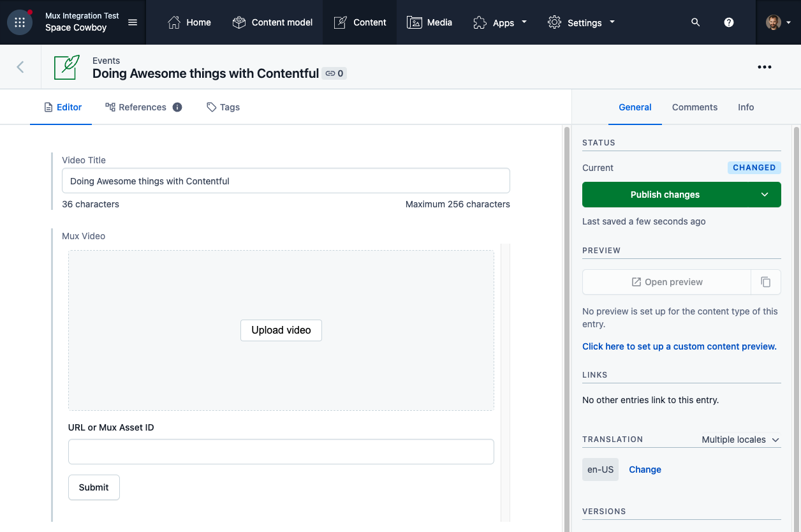
Task: Go to Home in top navigation
Action: [189, 22]
